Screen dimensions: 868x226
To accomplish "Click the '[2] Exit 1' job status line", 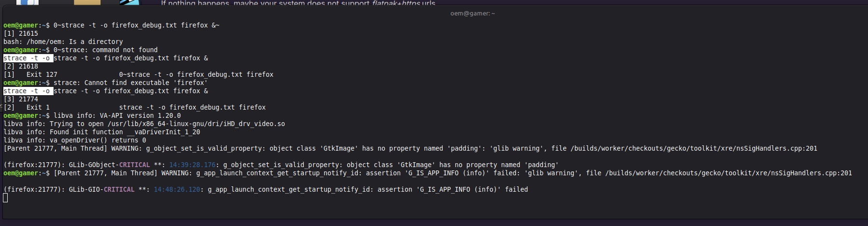I will [x=27, y=108].
